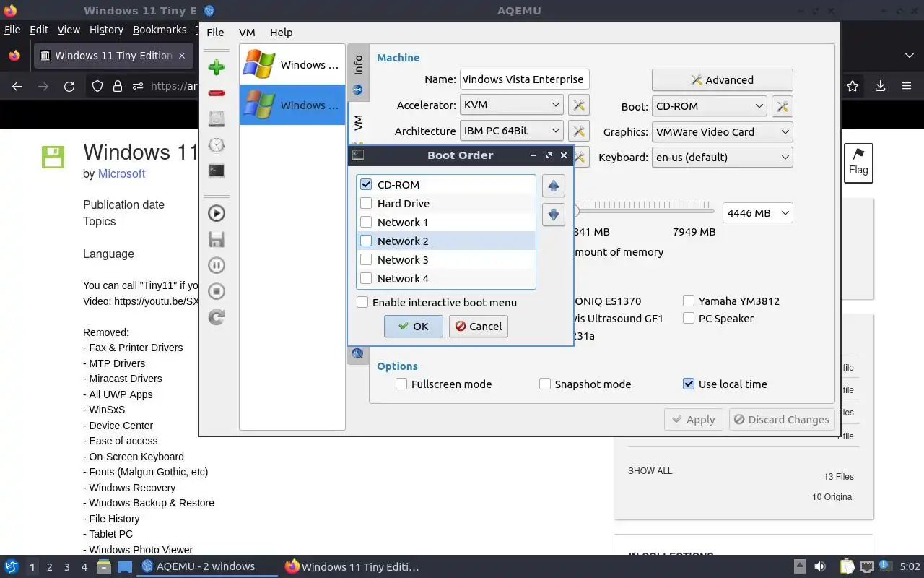Image resolution: width=924 pixels, height=578 pixels.
Task: Confirm Boot Order with OK
Action: click(x=413, y=326)
